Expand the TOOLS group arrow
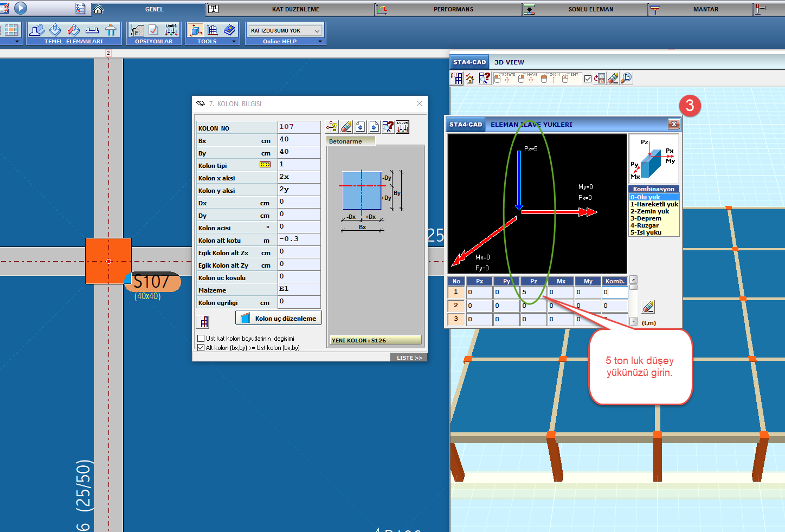785x532 pixels. pos(234,42)
